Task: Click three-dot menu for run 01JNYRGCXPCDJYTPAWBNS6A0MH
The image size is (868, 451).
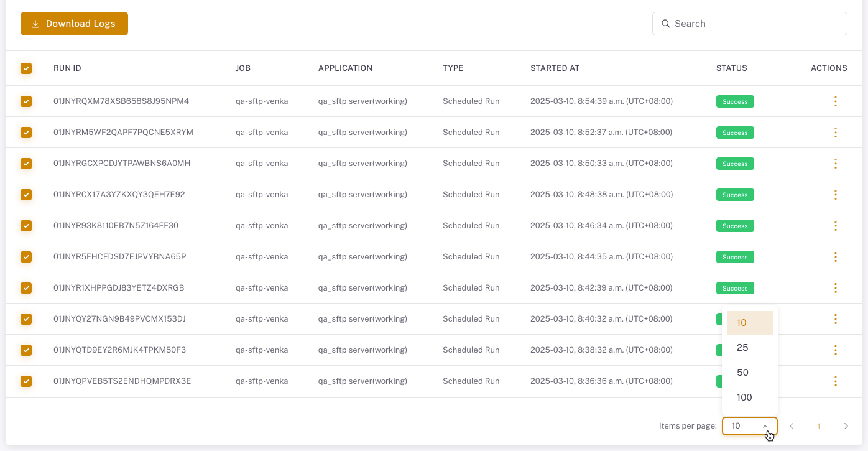Action: click(x=835, y=164)
